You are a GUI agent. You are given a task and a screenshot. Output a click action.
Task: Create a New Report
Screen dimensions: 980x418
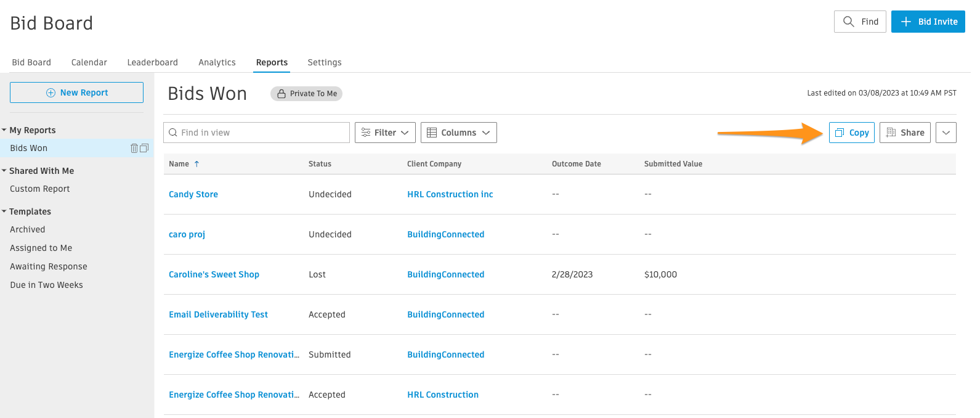[x=77, y=92]
